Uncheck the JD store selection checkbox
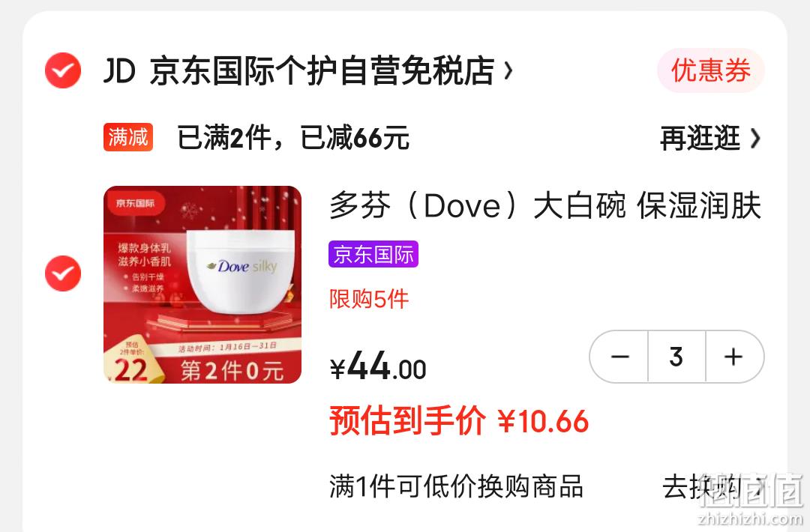810x532 pixels. click(63, 70)
